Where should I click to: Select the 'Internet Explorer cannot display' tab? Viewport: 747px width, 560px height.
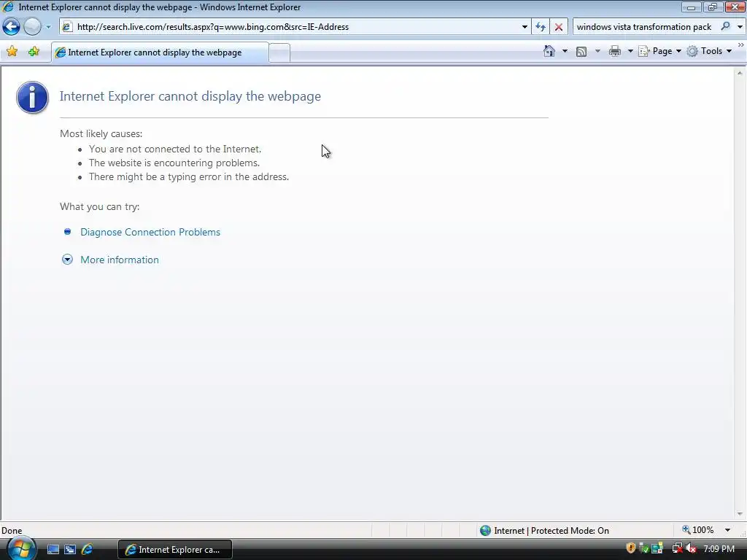click(160, 52)
